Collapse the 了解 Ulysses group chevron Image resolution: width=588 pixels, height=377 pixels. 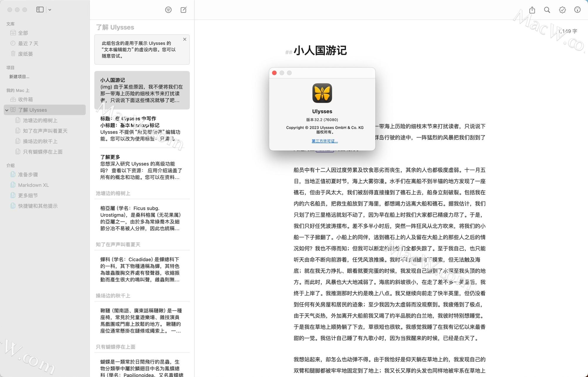click(7, 110)
